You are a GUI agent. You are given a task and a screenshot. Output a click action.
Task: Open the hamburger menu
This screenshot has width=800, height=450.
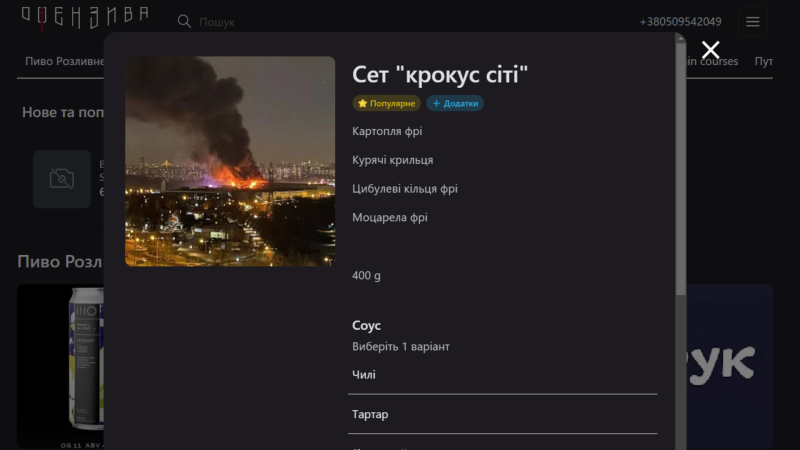coord(753,21)
